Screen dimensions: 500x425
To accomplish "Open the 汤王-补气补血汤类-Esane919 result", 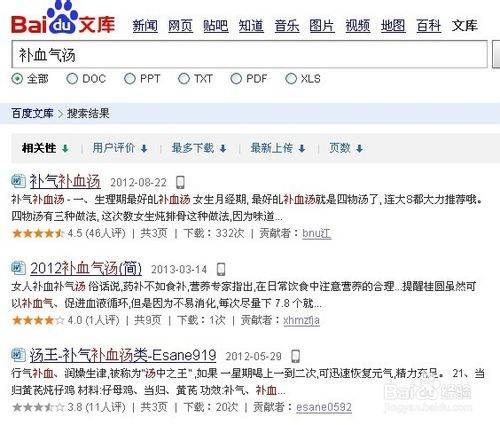I will pos(123,355).
